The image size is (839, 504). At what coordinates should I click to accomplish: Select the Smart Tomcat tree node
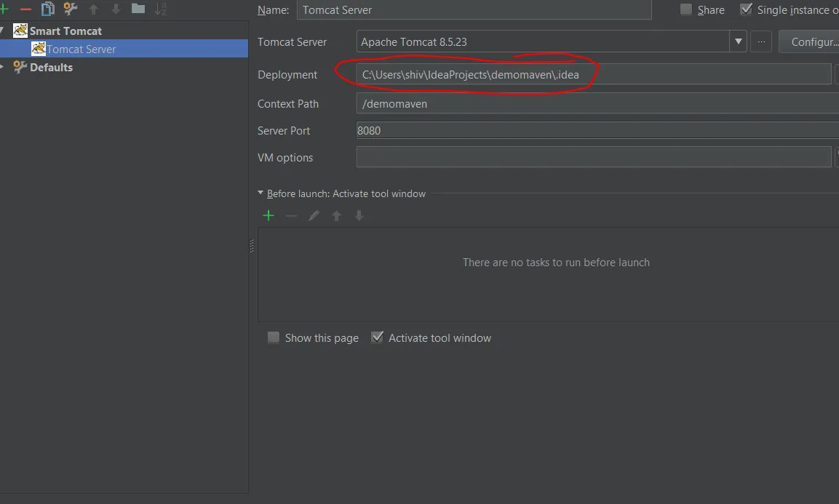(65, 31)
